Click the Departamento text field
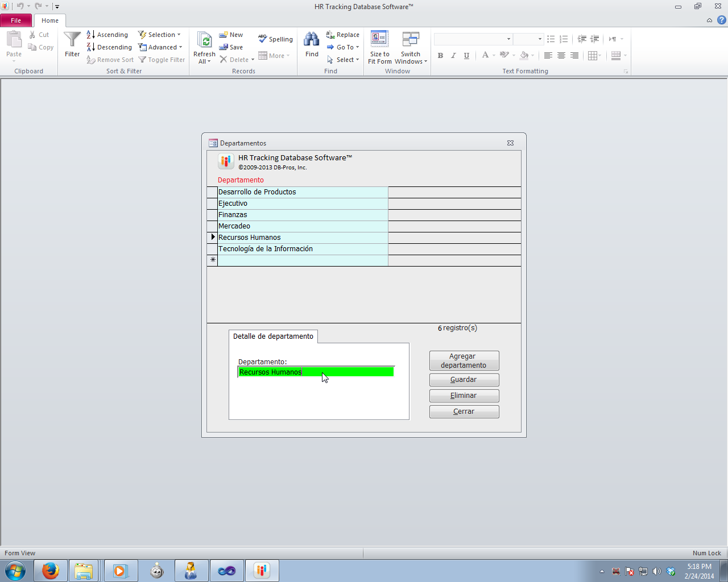Screen dimensions: 728x582 (316, 372)
